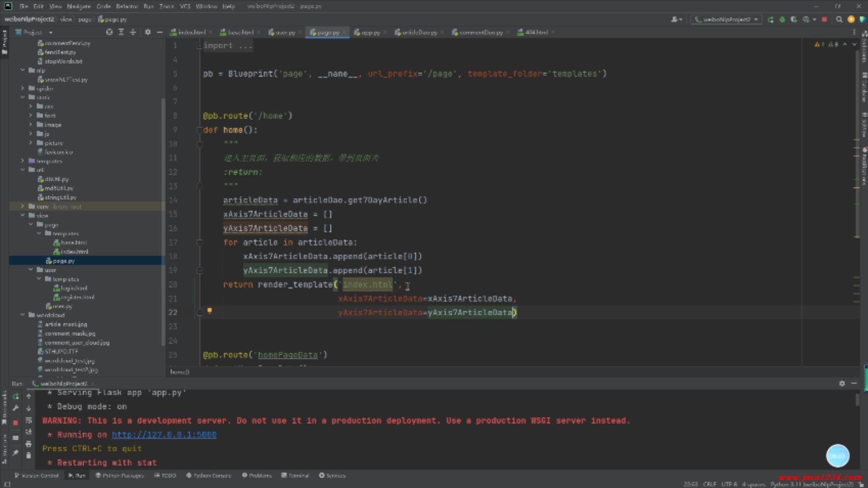Open the http://127.0.0.1:5000 link

click(x=164, y=435)
